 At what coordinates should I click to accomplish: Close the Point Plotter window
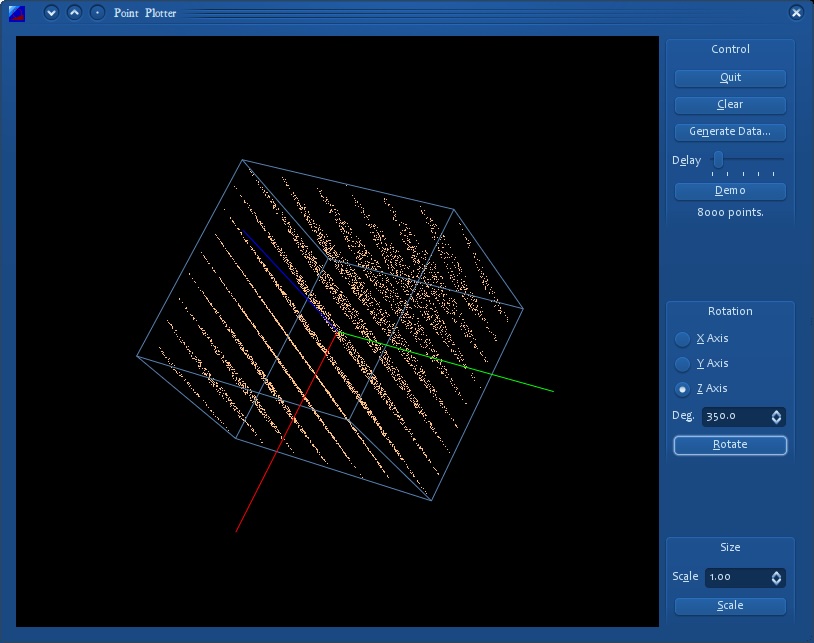pos(796,13)
